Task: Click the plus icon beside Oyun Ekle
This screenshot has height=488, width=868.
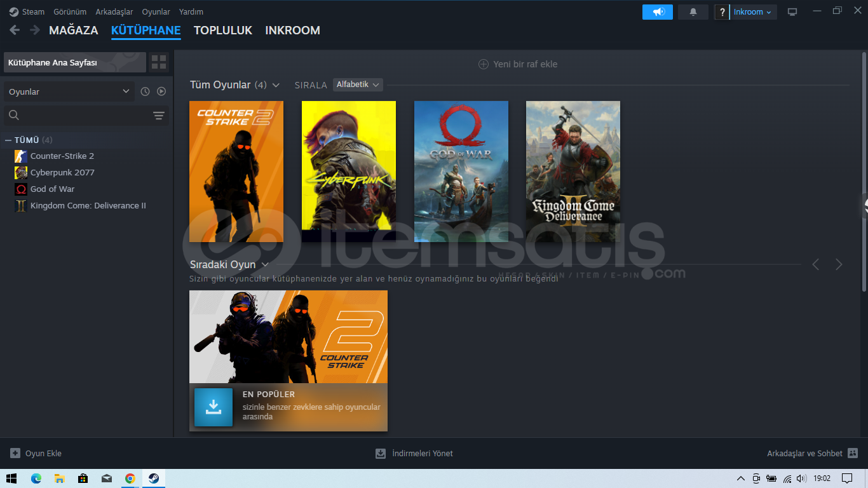Action: [15, 453]
